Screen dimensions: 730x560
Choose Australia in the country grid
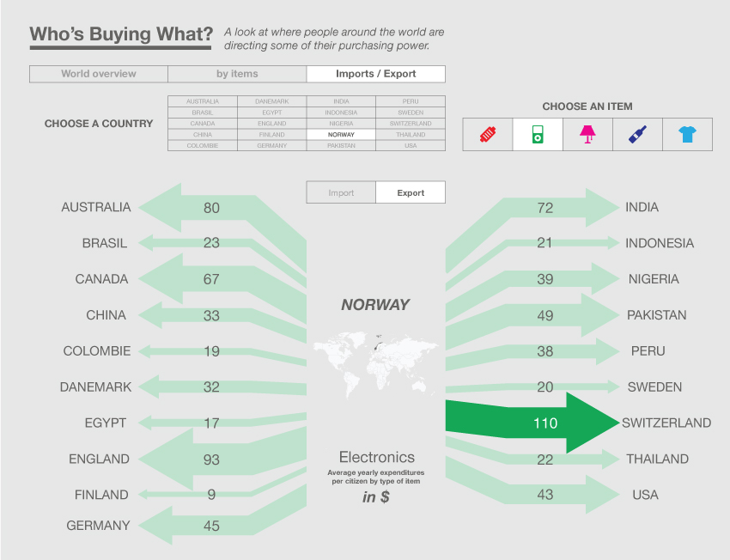(203, 101)
